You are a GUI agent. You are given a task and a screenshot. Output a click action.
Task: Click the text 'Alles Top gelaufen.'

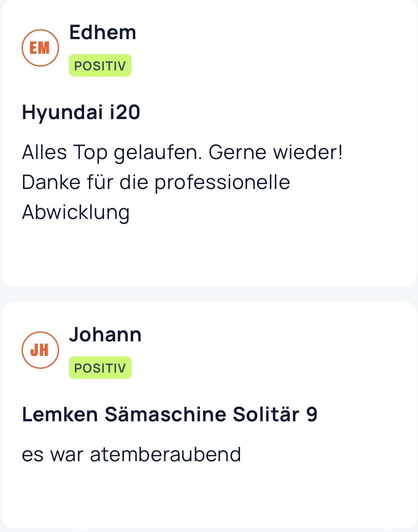click(111, 152)
